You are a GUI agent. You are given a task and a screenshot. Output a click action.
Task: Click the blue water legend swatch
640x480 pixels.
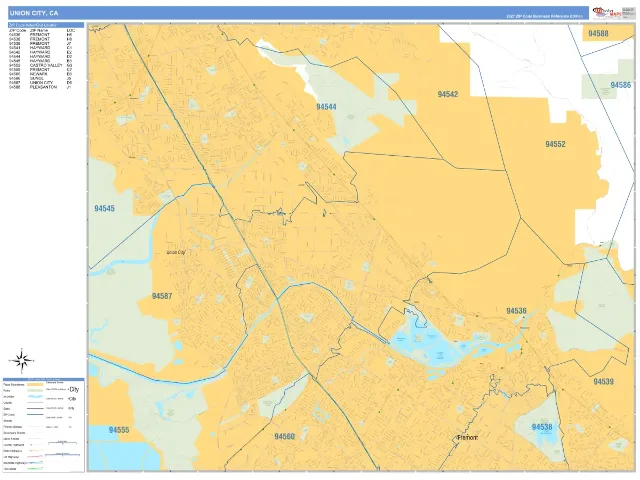pos(36,396)
